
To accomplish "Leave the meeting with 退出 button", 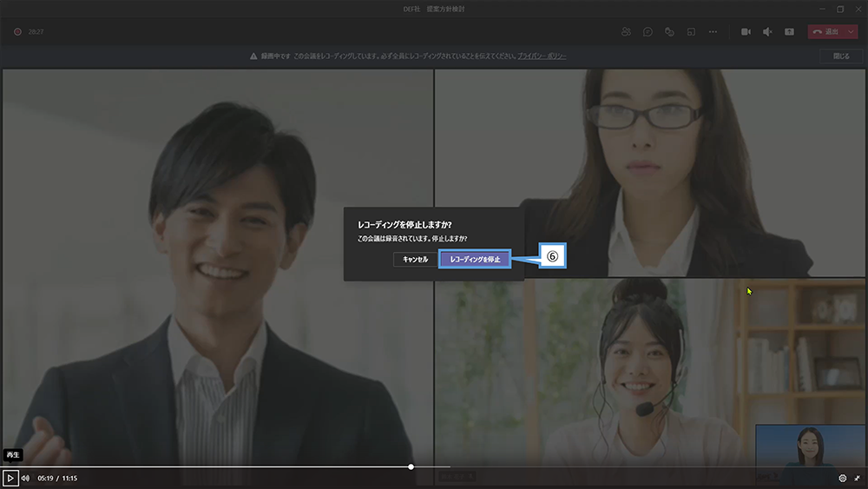I will tap(825, 31).
